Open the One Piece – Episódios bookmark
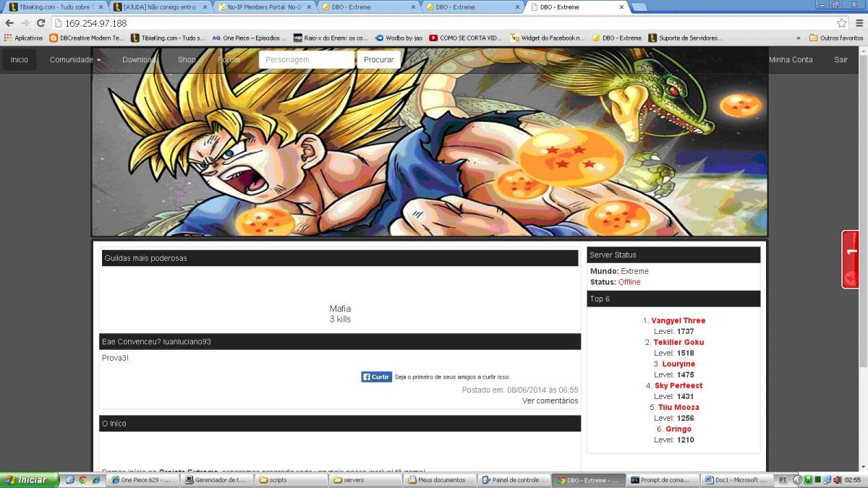This screenshot has width=868, height=488. coord(249,38)
